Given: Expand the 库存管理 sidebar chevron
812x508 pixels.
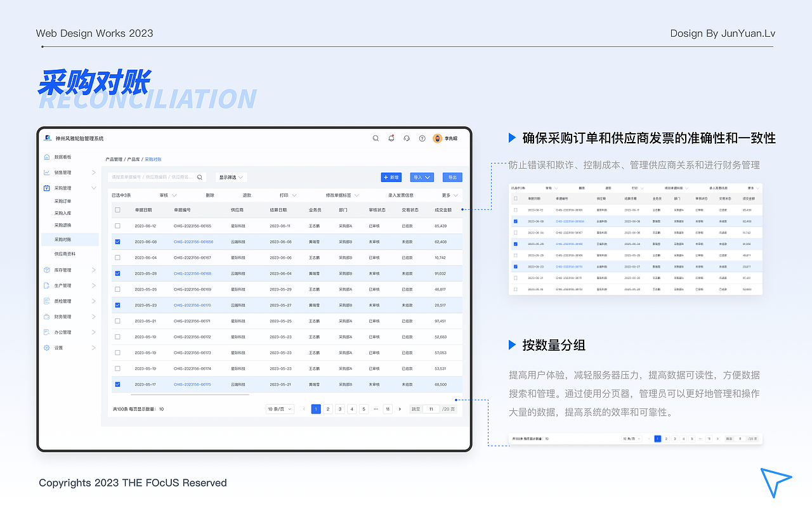Looking at the screenshot, I should (x=93, y=270).
